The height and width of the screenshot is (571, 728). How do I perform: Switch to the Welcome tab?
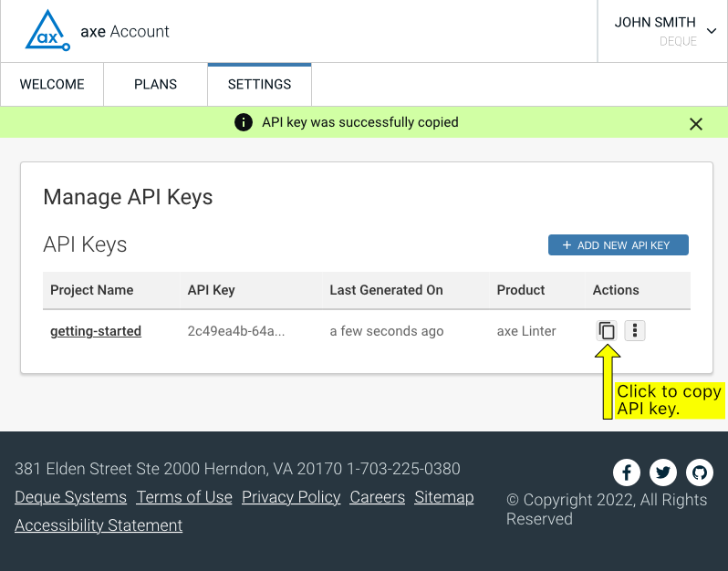click(x=52, y=84)
